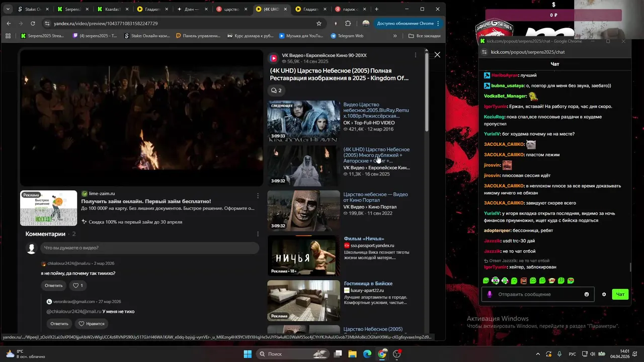Play the main video preview

click(x=141, y=118)
